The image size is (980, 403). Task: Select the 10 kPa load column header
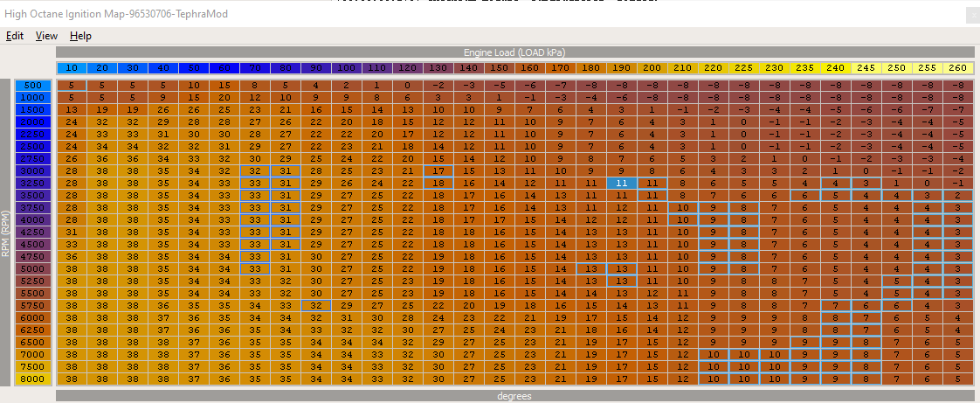tap(72, 68)
